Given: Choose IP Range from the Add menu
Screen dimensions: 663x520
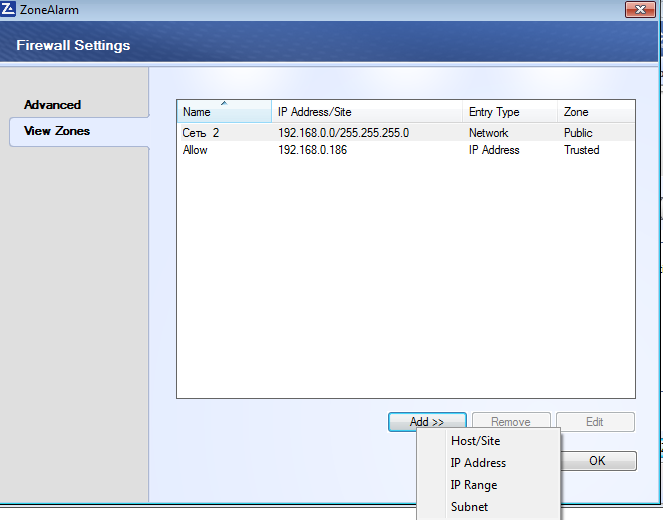Looking at the screenshot, I should [x=489, y=485].
